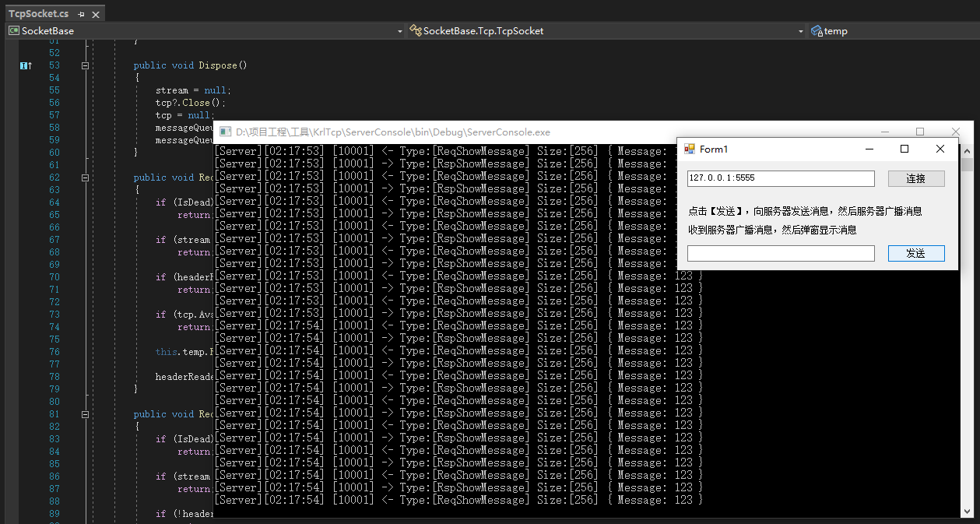Viewport: 980px width, 524px height.
Task: Minimize the Form1 window
Action: click(869, 149)
